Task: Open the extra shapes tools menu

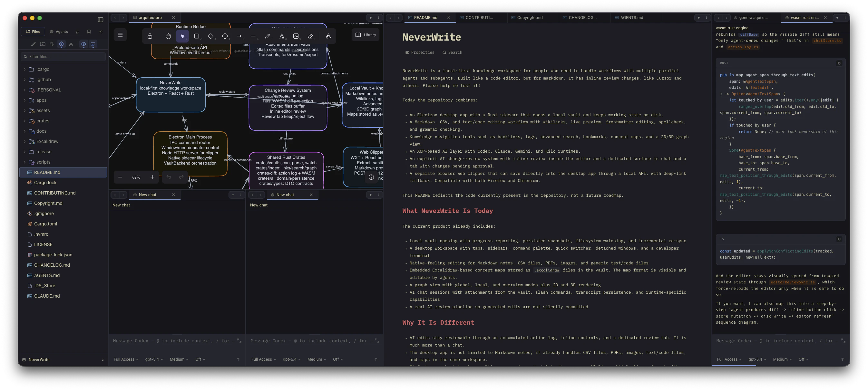Action: pos(328,36)
